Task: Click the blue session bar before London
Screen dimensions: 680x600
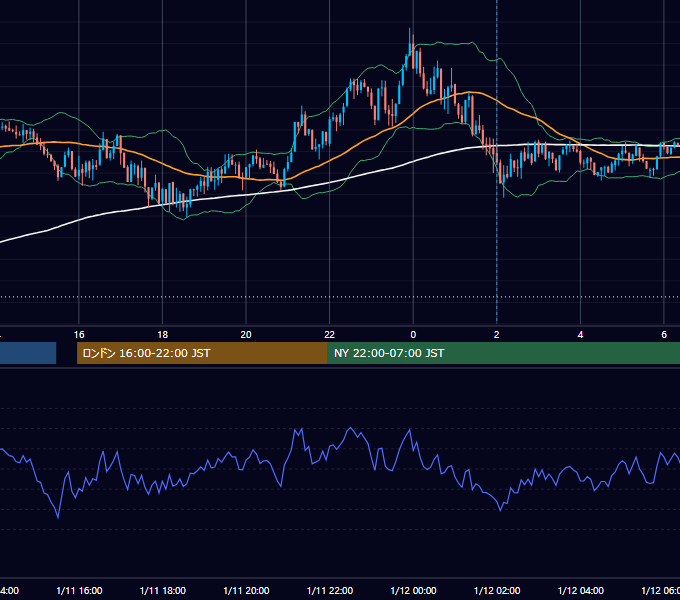Action: 28,353
